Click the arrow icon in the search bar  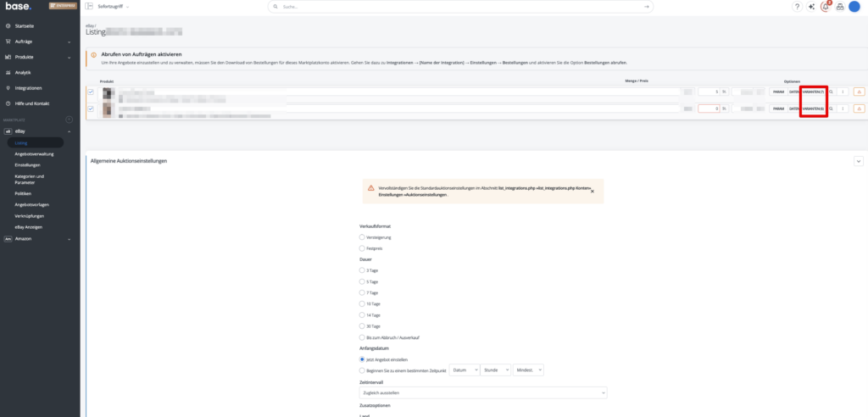click(x=646, y=7)
